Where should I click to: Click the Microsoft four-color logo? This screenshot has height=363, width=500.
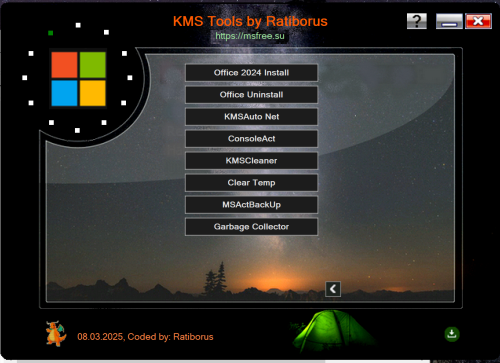[x=78, y=79]
